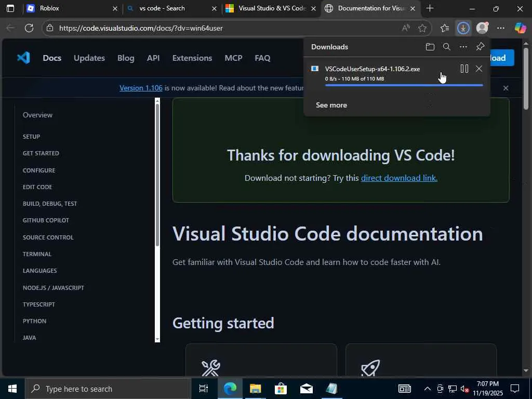Image resolution: width=532 pixels, height=399 pixels.
Task: Open the browser profile avatar
Action: 482,28
